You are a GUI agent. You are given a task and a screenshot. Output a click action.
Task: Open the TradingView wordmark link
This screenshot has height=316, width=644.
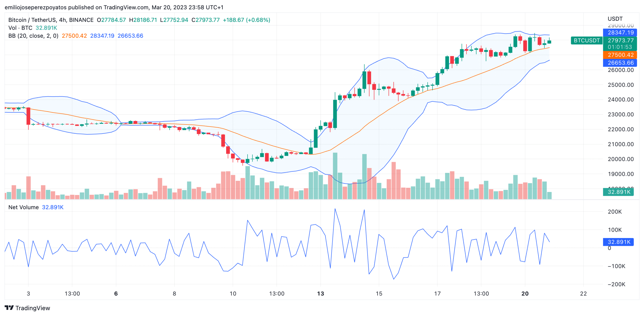point(33,308)
